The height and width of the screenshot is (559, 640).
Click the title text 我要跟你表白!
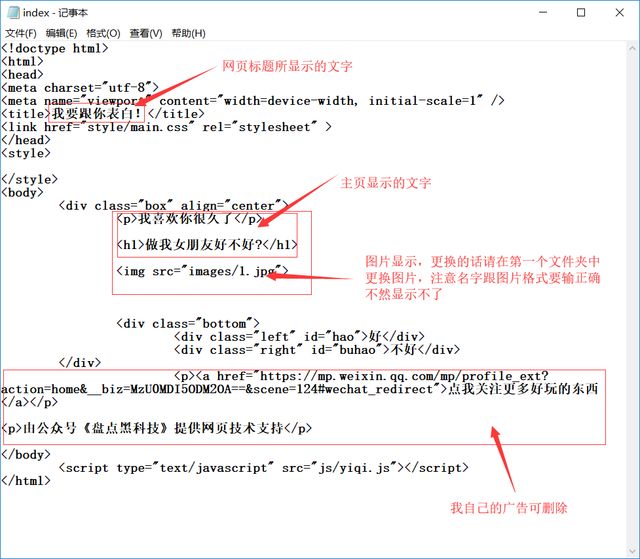pos(99,113)
